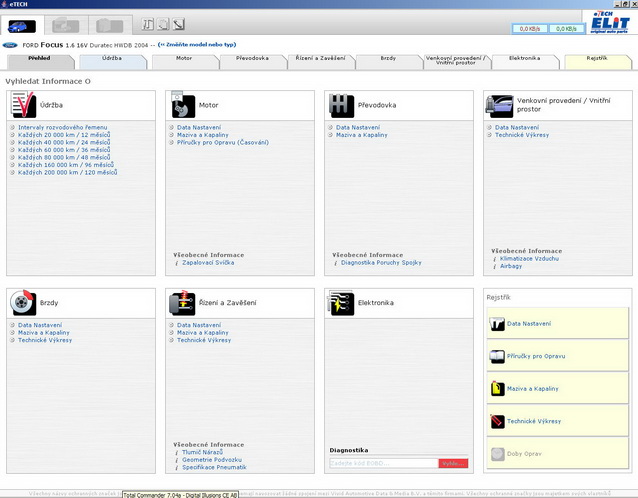Click the Řízení a Zavěšení suspension icon
Viewport: 638px width, 498px height.
pyautogui.click(x=181, y=303)
